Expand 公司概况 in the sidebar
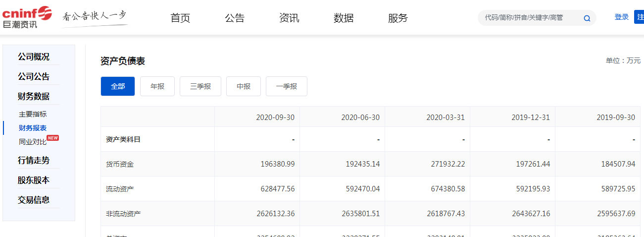Image resolution: width=644 pixels, height=237 pixels. pos(34,57)
